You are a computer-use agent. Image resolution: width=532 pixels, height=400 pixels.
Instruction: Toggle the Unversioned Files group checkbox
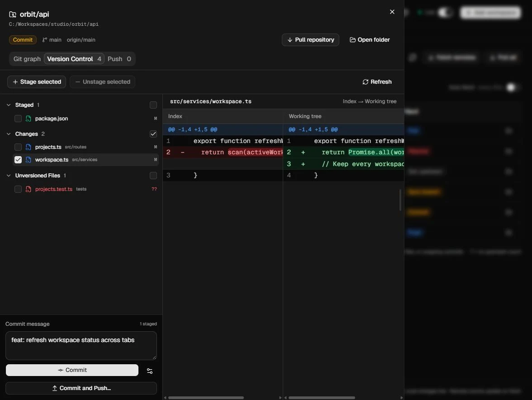153,176
